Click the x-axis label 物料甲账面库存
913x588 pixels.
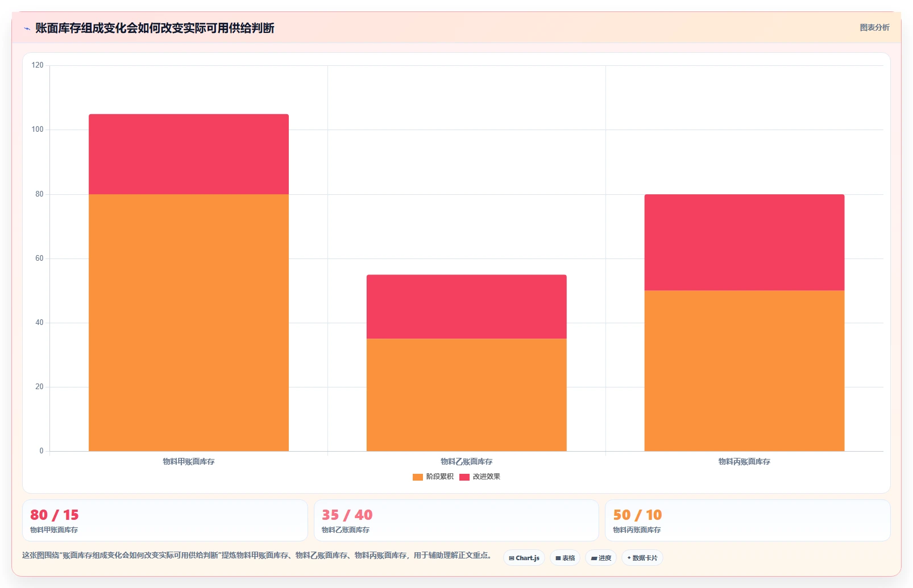pyautogui.click(x=189, y=461)
